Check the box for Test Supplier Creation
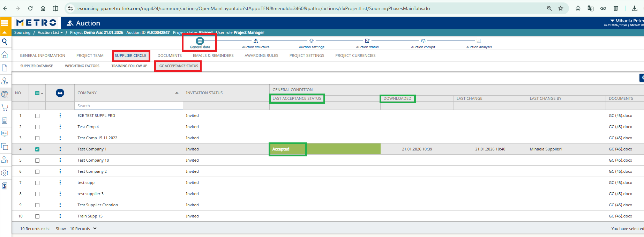 pyautogui.click(x=37, y=205)
